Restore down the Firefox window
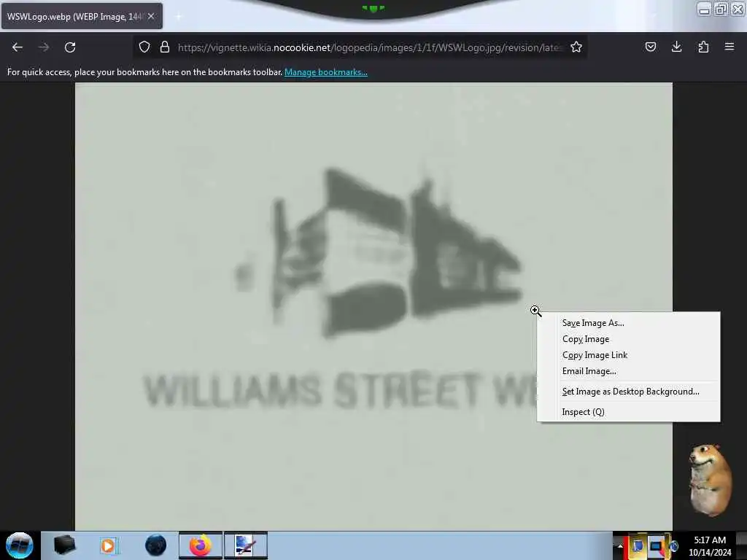Viewport: 747px width, 560px height. point(721,9)
